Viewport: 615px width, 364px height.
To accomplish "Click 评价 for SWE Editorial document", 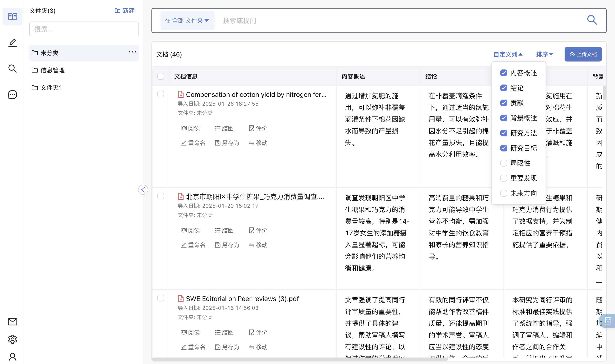I will tap(258, 332).
